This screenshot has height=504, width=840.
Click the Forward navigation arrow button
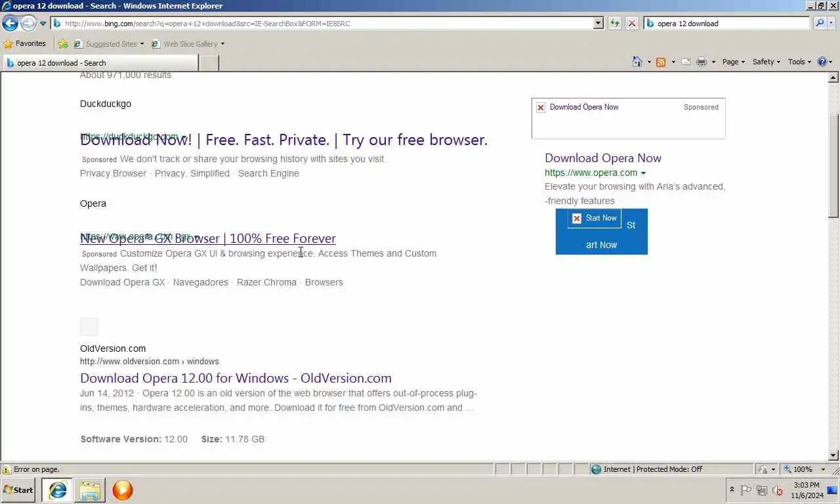tap(28, 23)
